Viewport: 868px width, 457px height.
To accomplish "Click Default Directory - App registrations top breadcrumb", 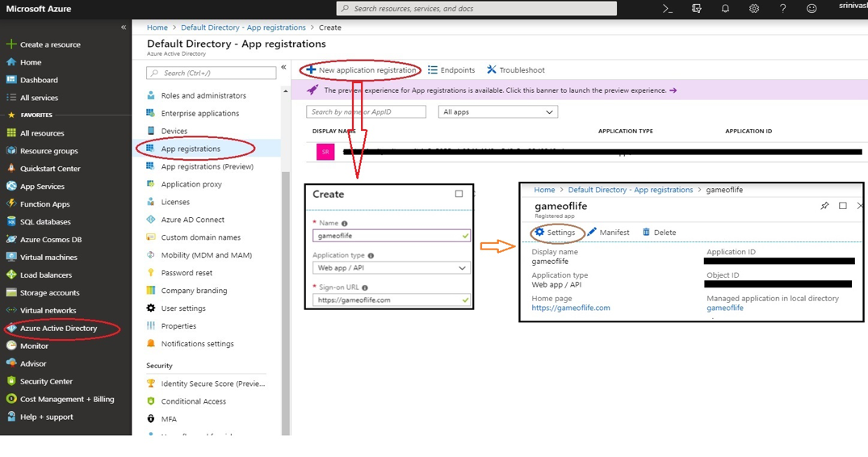I will (x=243, y=27).
